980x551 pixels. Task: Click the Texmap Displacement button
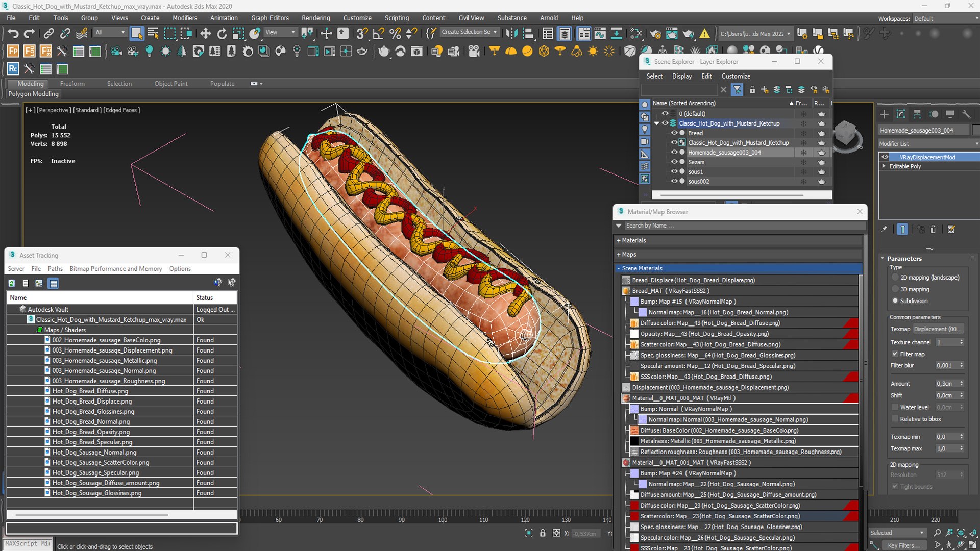pyautogui.click(x=938, y=329)
